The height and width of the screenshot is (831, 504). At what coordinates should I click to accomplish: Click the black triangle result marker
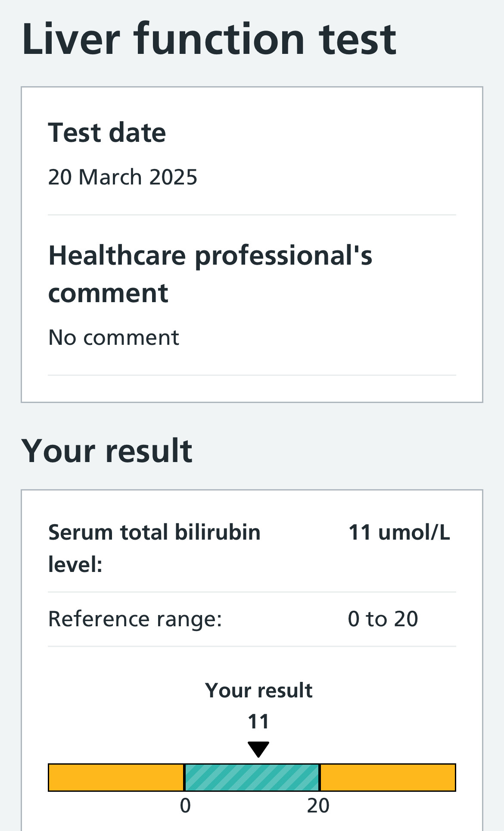coord(258,749)
